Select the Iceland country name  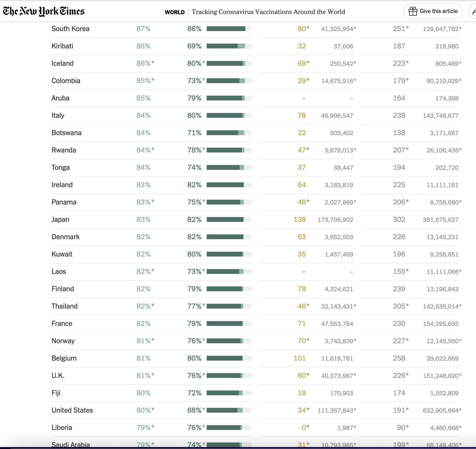[x=62, y=63]
